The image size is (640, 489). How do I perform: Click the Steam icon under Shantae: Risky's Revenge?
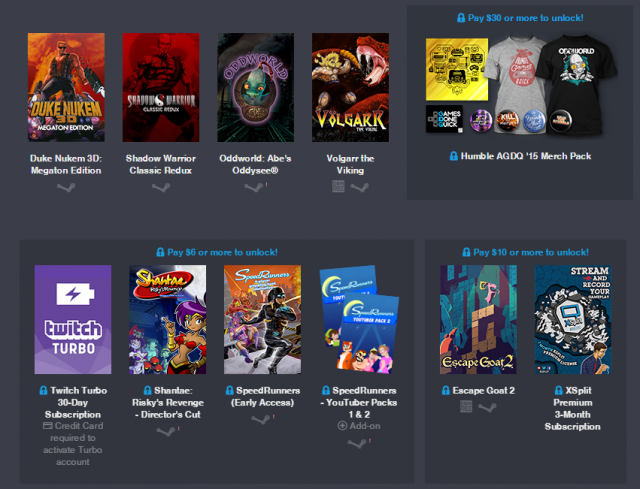point(164,431)
